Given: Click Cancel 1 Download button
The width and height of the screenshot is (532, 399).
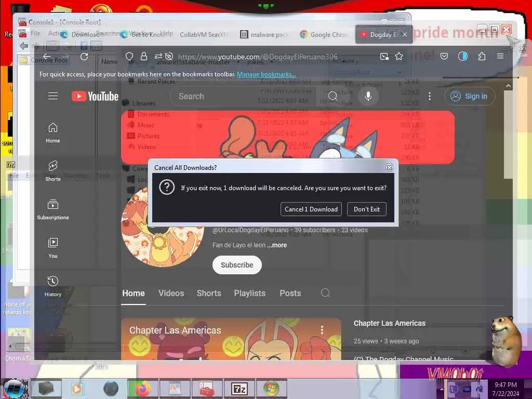Looking at the screenshot, I should pyautogui.click(x=311, y=209).
